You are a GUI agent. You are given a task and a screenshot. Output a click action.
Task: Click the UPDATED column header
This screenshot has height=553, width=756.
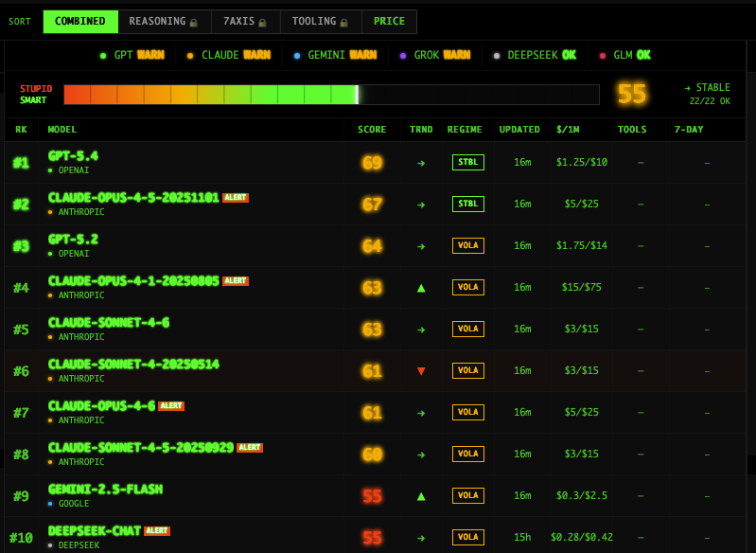(519, 130)
